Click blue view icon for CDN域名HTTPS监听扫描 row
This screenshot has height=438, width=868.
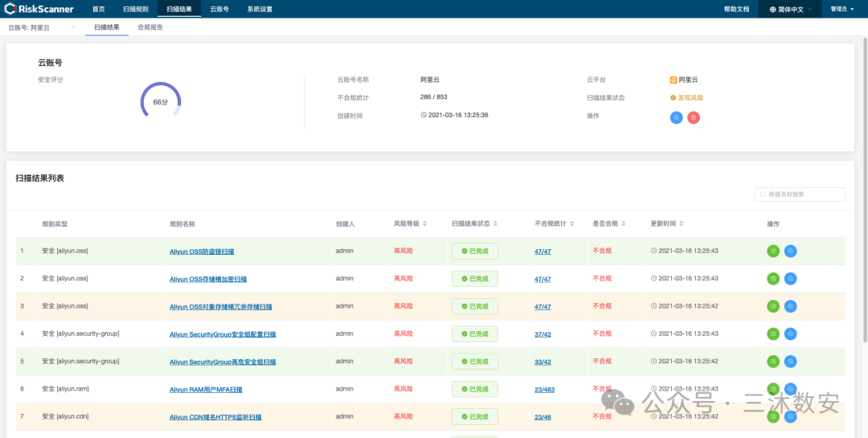pyautogui.click(x=791, y=417)
